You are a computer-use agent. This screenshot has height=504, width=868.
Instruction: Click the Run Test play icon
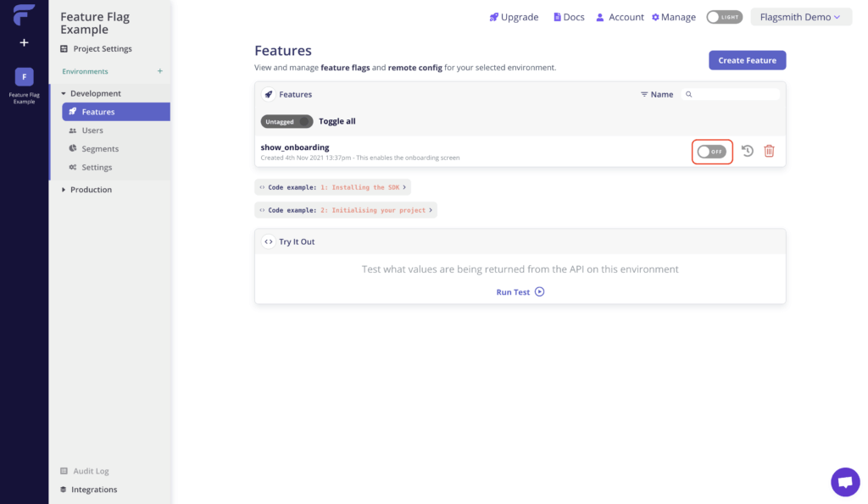pyautogui.click(x=540, y=291)
